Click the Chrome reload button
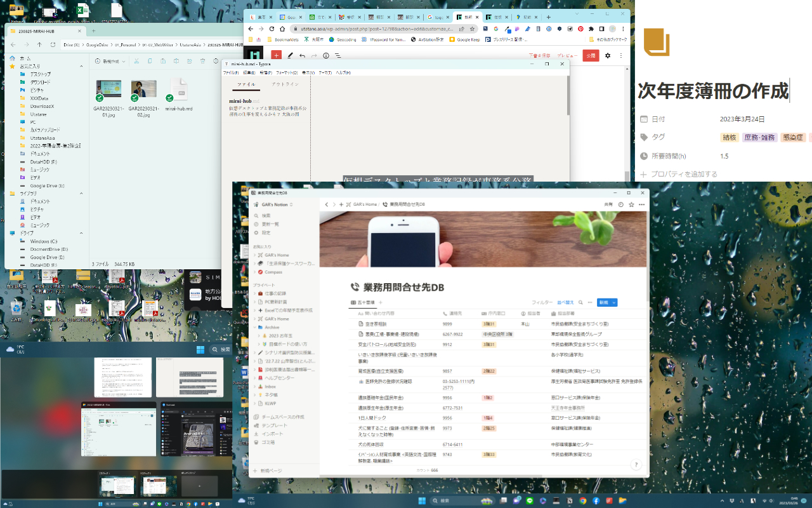 tap(272, 29)
